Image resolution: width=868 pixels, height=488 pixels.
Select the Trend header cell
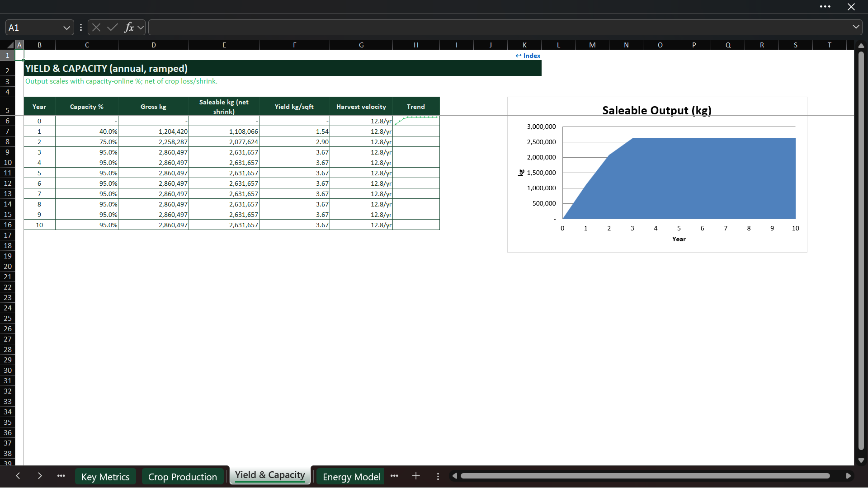click(x=416, y=107)
